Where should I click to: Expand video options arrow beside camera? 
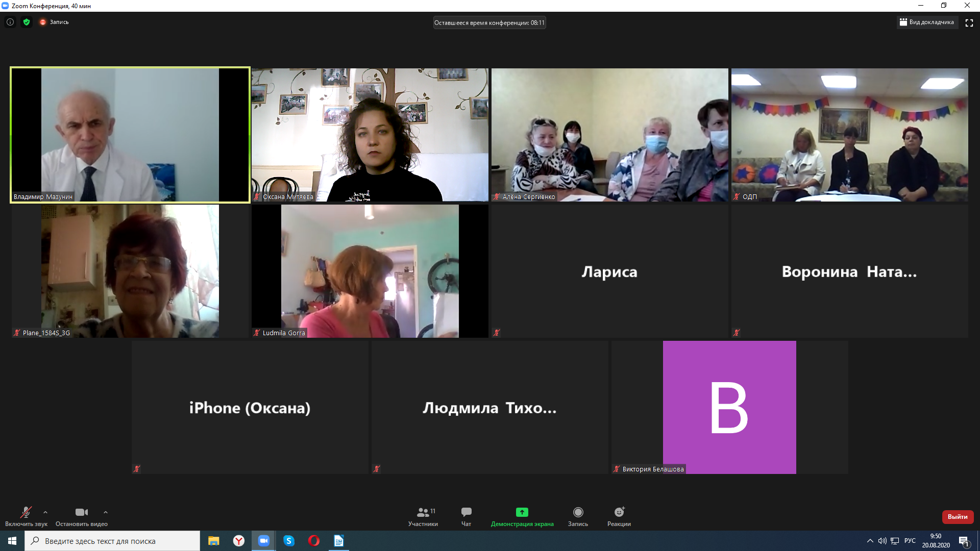pos(106,512)
